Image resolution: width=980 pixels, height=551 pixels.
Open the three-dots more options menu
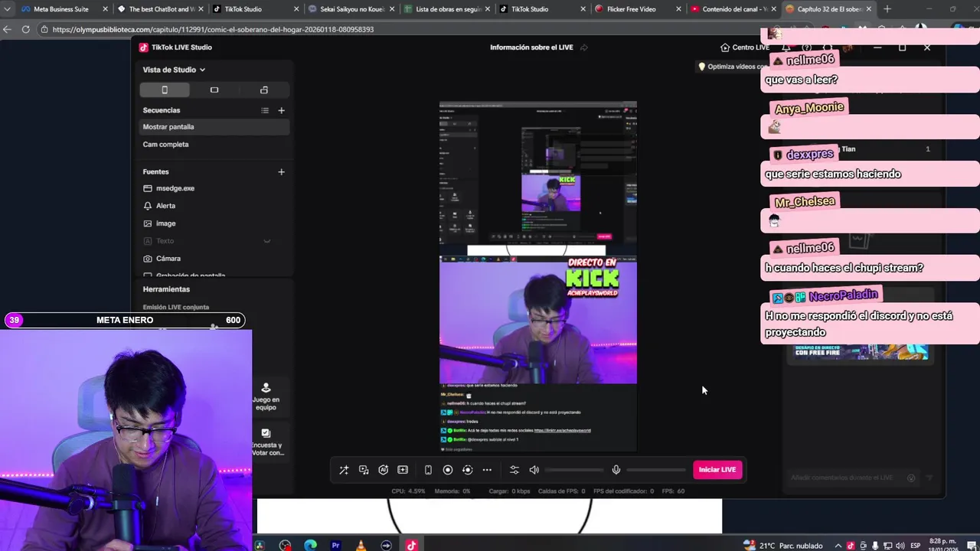(487, 470)
